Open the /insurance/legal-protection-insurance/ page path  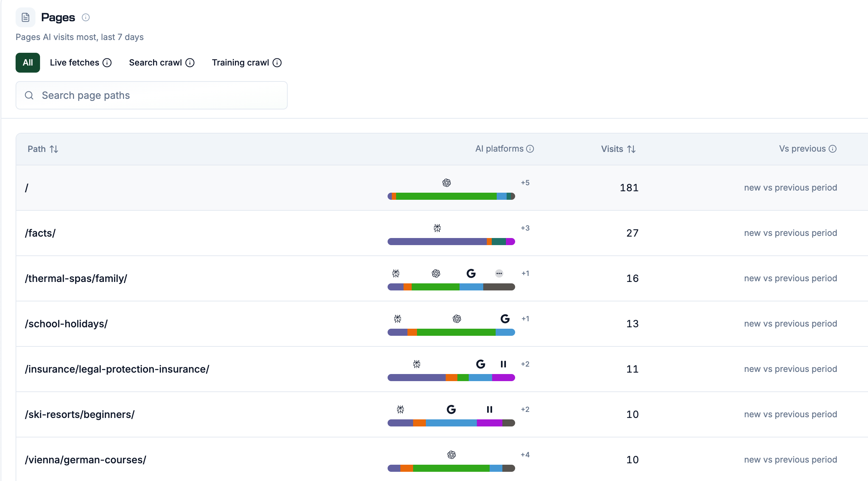[117, 369]
